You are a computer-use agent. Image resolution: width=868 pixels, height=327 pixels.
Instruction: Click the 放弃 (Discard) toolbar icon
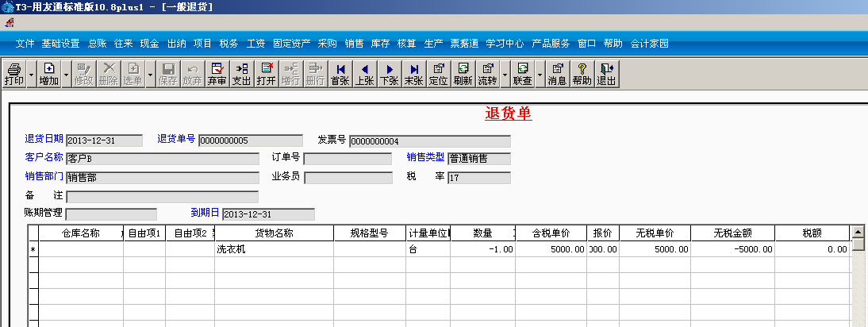click(193, 74)
